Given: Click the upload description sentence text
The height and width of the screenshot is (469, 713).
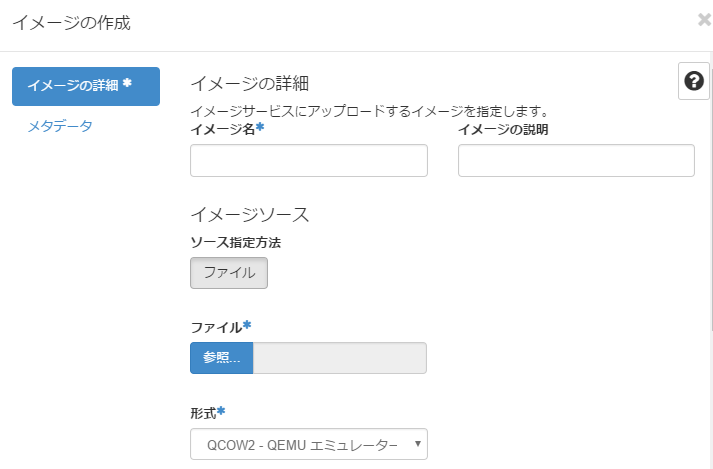Looking at the screenshot, I should click(373, 110).
